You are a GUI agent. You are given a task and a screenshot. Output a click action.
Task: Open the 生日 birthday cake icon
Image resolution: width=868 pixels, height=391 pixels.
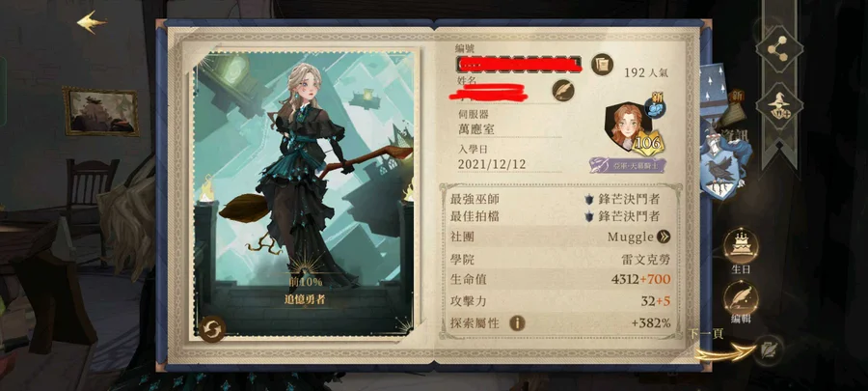point(740,247)
